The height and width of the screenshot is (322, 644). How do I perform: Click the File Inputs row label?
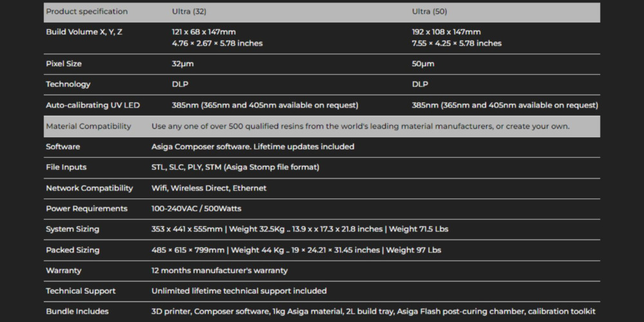click(x=66, y=167)
